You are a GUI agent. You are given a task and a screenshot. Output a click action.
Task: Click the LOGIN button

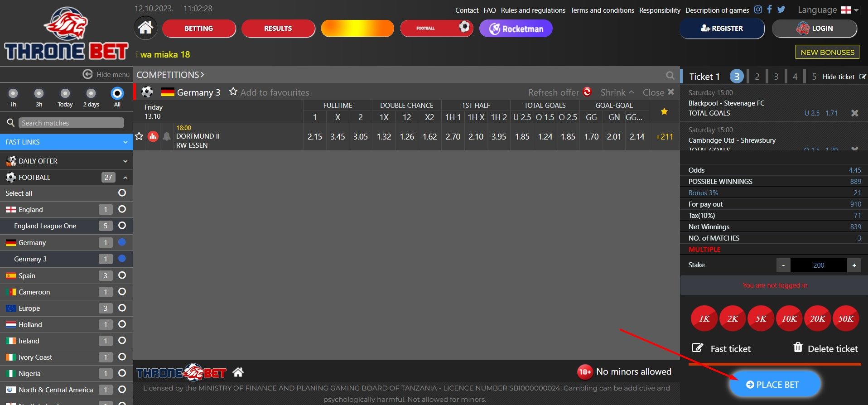pos(815,28)
